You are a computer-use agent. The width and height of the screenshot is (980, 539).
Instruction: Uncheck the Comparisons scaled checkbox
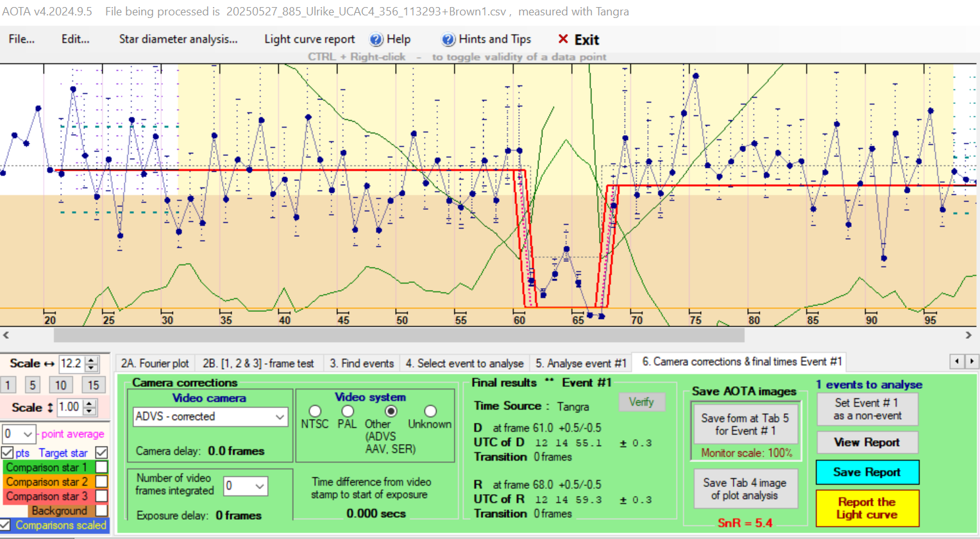pos(6,525)
